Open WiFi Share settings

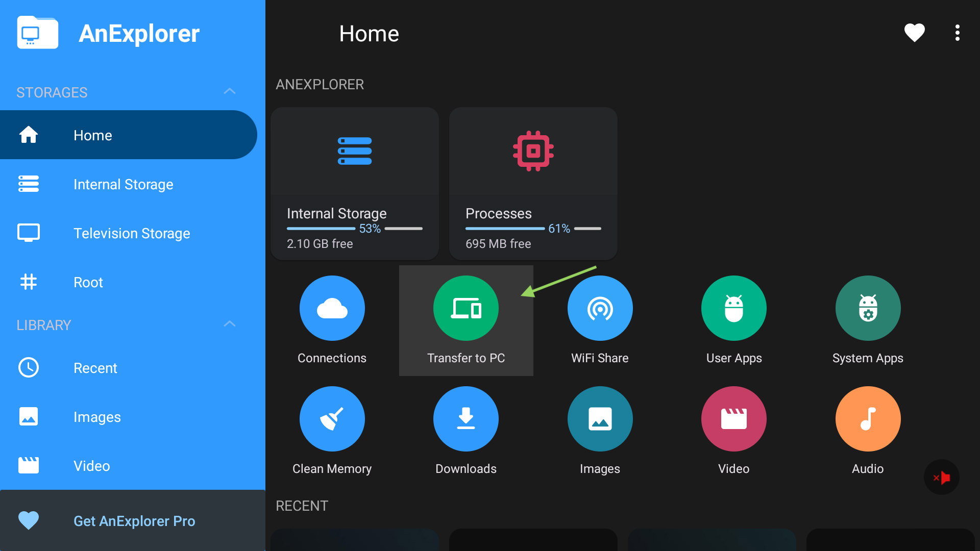(x=599, y=308)
